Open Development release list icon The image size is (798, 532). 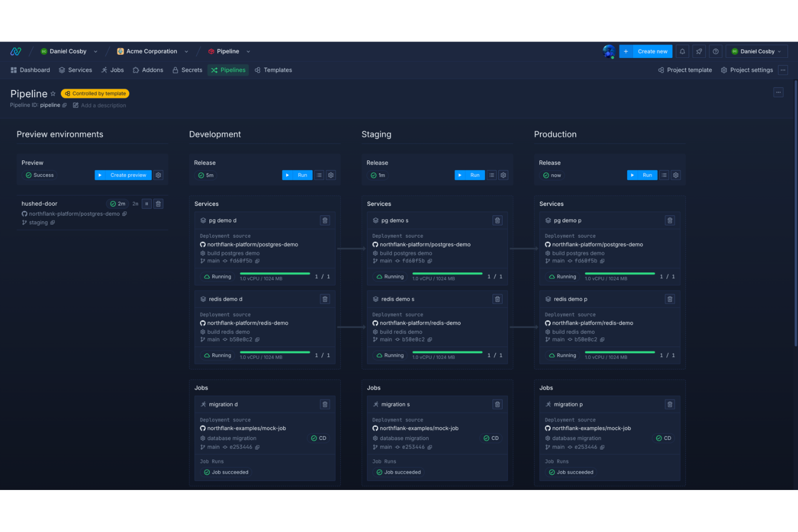point(319,175)
